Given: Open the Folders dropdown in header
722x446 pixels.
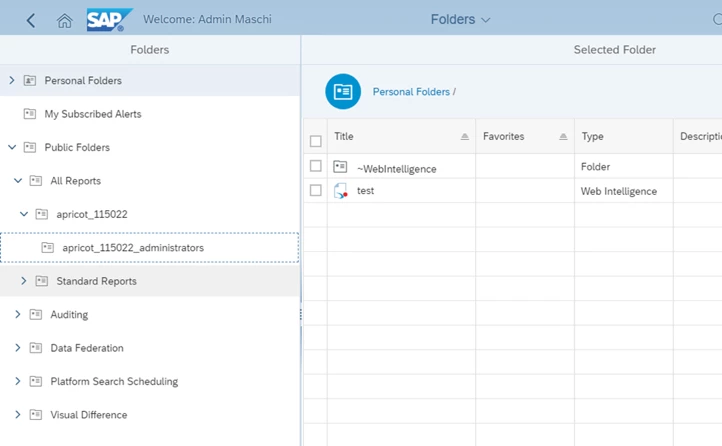Looking at the screenshot, I should click(460, 19).
